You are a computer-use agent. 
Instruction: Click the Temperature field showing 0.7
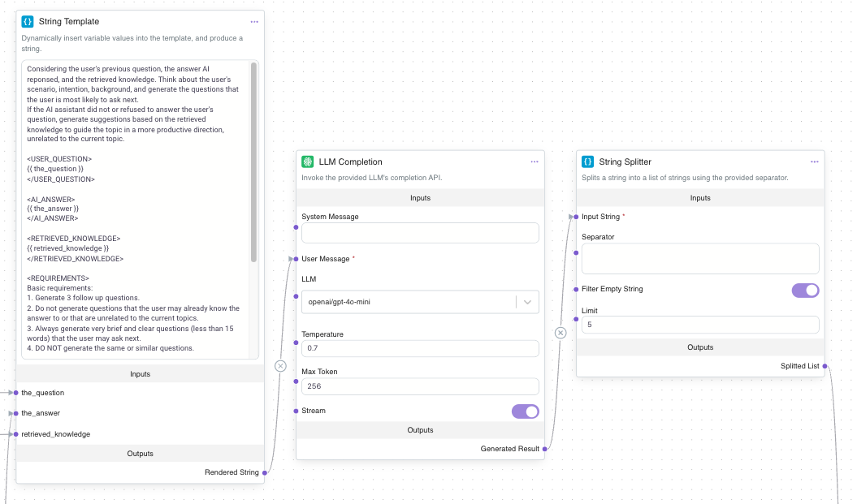click(x=420, y=349)
